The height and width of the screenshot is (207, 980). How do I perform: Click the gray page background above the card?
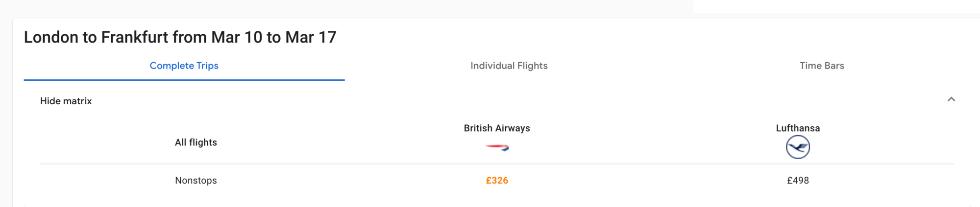pyautogui.click(x=343, y=8)
